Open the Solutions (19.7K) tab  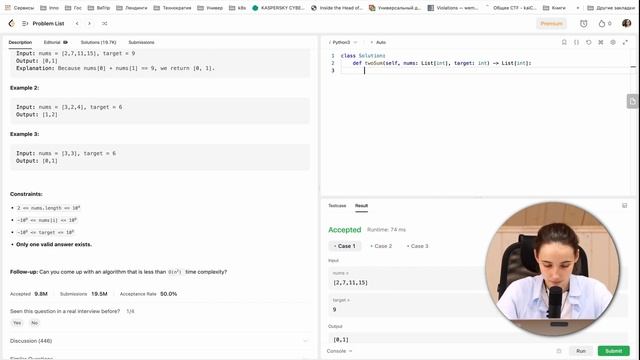click(98, 42)
